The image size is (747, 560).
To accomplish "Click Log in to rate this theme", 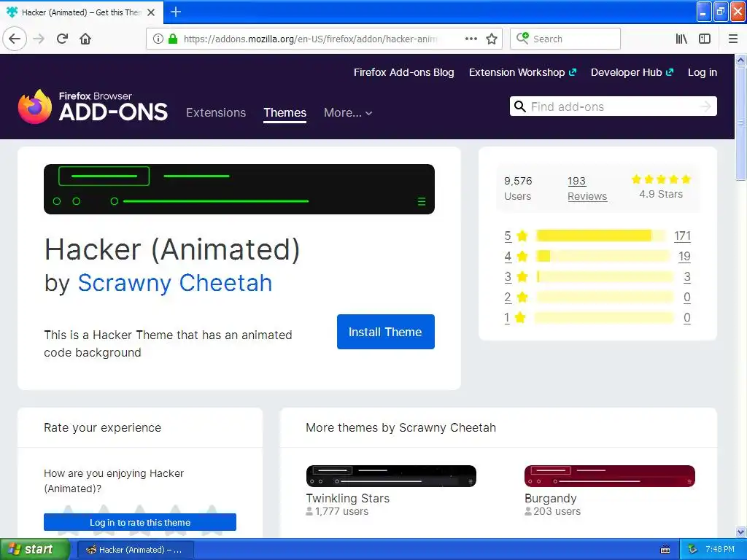I will click(140, 522).
